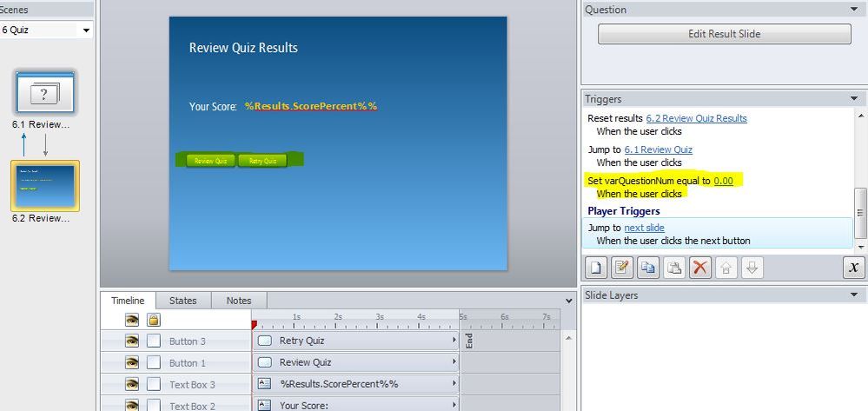
Task: Open the 6 Quiz scene dropdown
Action: (x=86, y=30)
